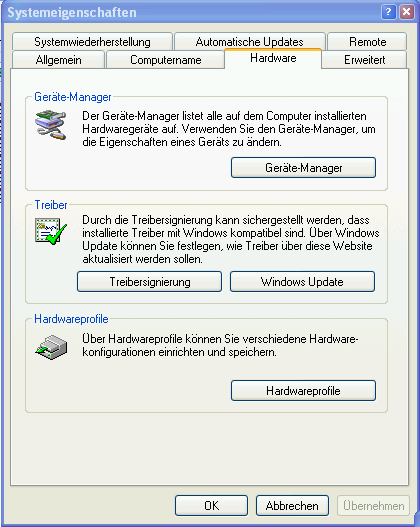
Task: Click the Hardwareprofile drive icon
Action: coord(51,347)
